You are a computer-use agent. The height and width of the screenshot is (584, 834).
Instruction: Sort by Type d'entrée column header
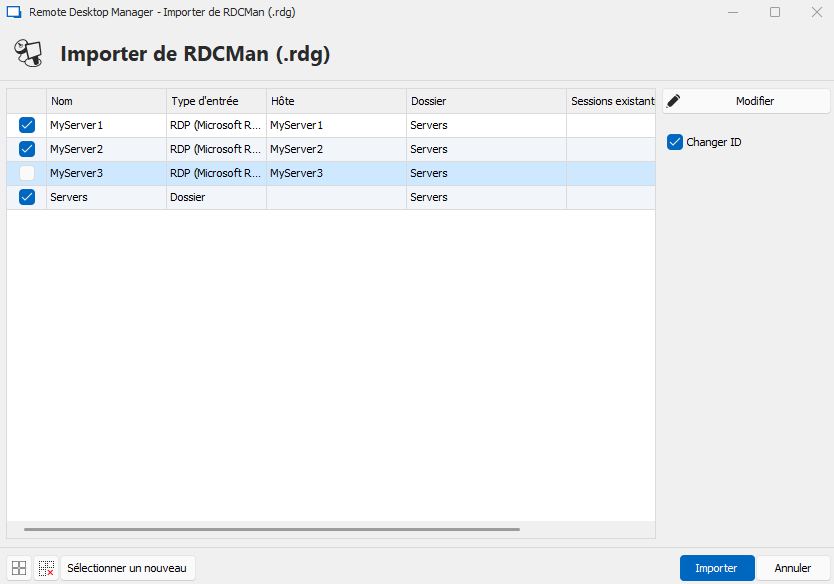pos(216,101)
